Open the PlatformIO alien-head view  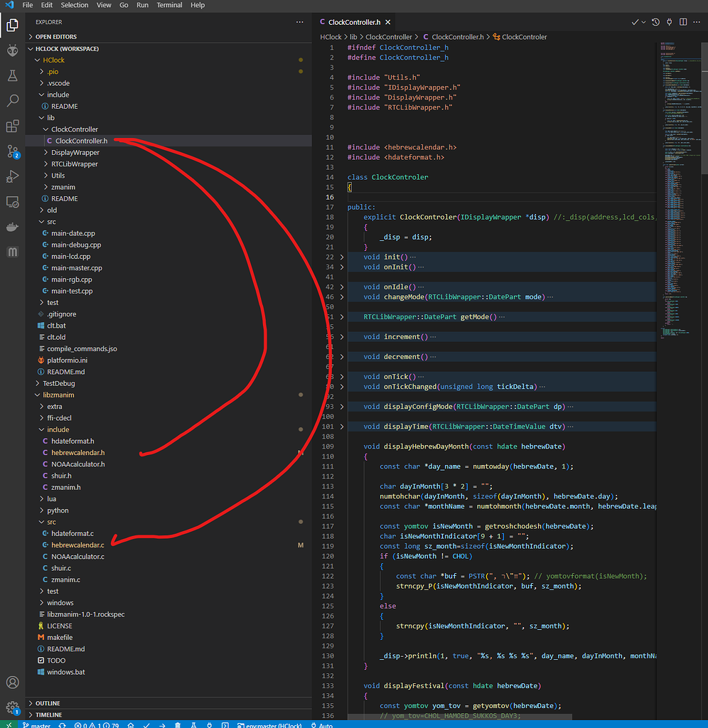click(13, 50)
